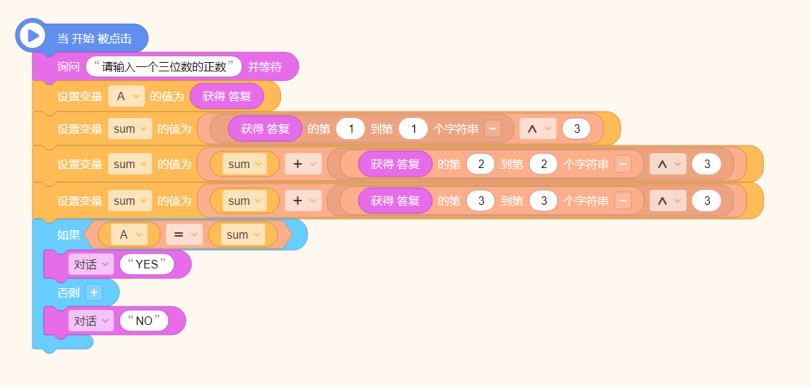Edit exponent 3 field in last set-variable row
Viewport: 811px width, 387px height.
[707, 201]
